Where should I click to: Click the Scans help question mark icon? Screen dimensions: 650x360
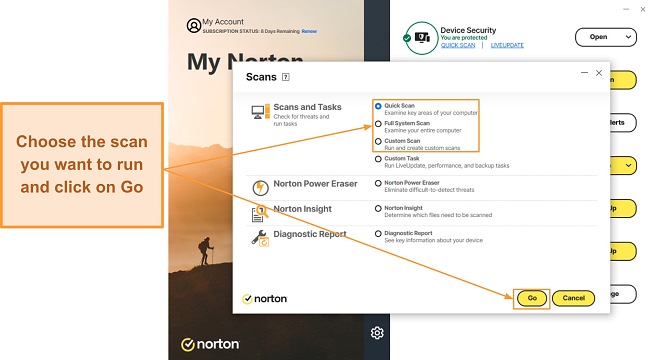[x=286, y=77]
